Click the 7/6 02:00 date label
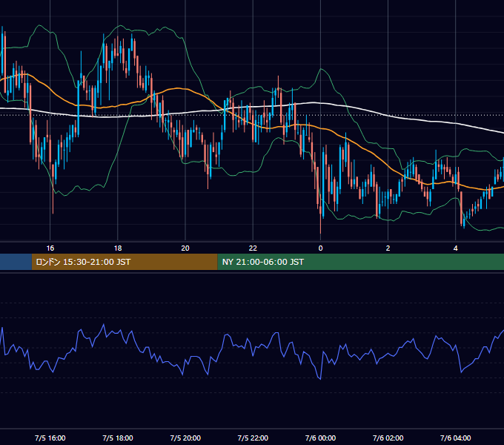The width and height of the screenshot is (504, 445). pos(388,438)
